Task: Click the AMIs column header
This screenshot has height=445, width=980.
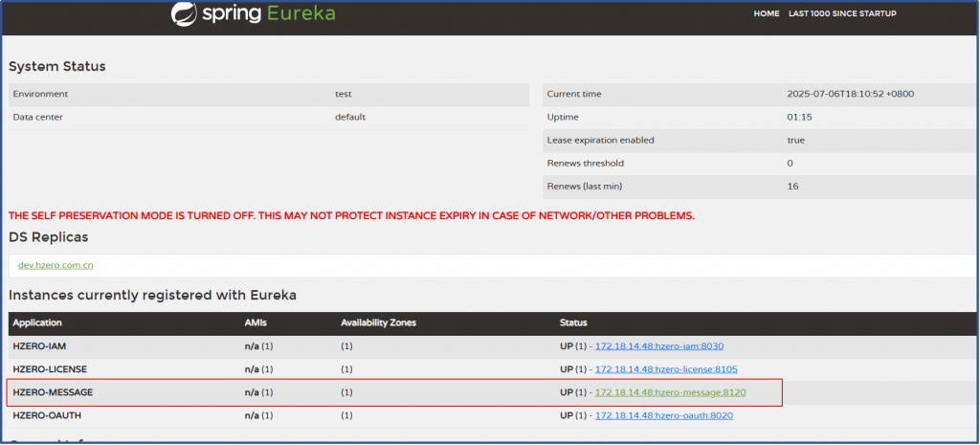Action: click(x=256, y=323)
